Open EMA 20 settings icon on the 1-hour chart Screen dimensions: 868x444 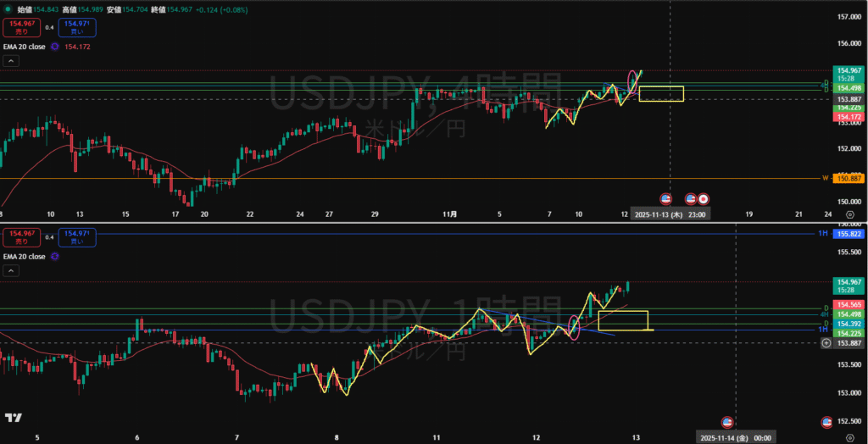[x=55, y=255]
